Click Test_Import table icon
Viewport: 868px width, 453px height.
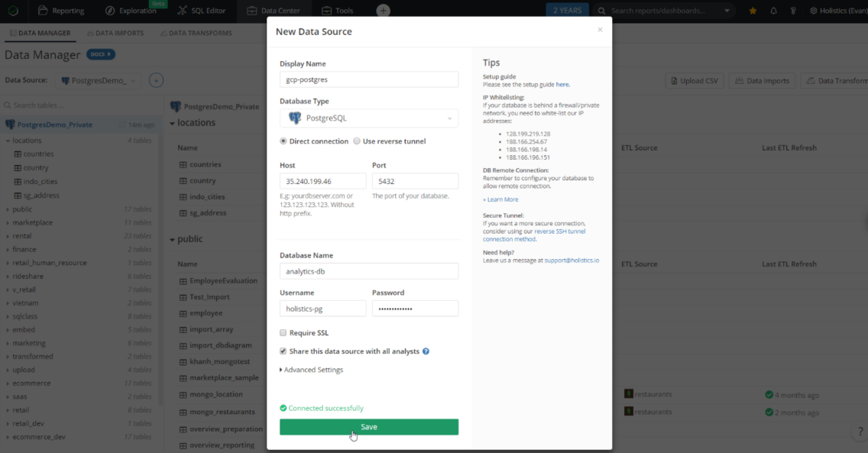pos(183,297)
